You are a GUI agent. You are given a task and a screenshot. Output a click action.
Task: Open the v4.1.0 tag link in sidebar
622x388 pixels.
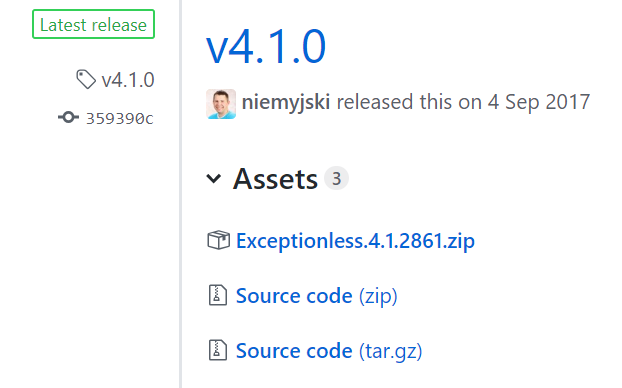[x=128, y=80]
